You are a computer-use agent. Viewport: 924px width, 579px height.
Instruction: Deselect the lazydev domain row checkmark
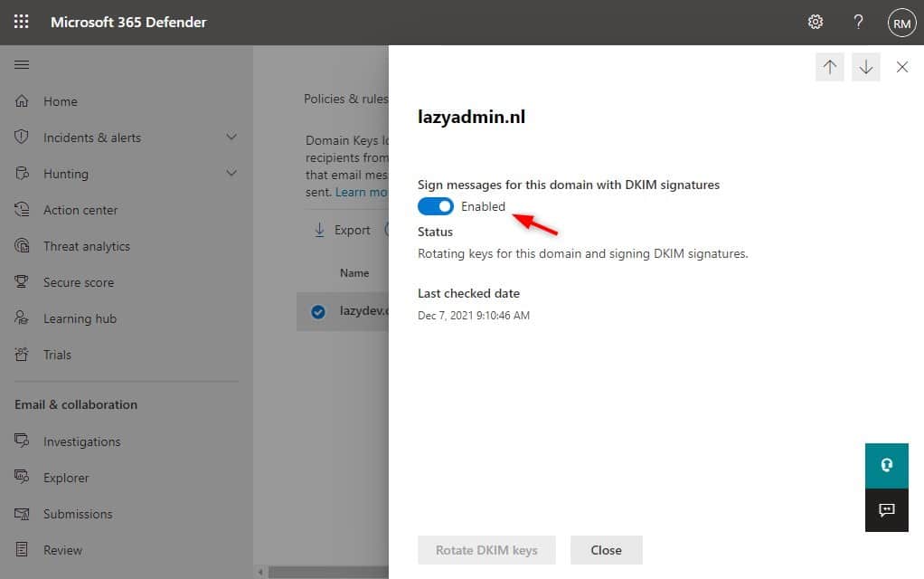pos(318,311)
